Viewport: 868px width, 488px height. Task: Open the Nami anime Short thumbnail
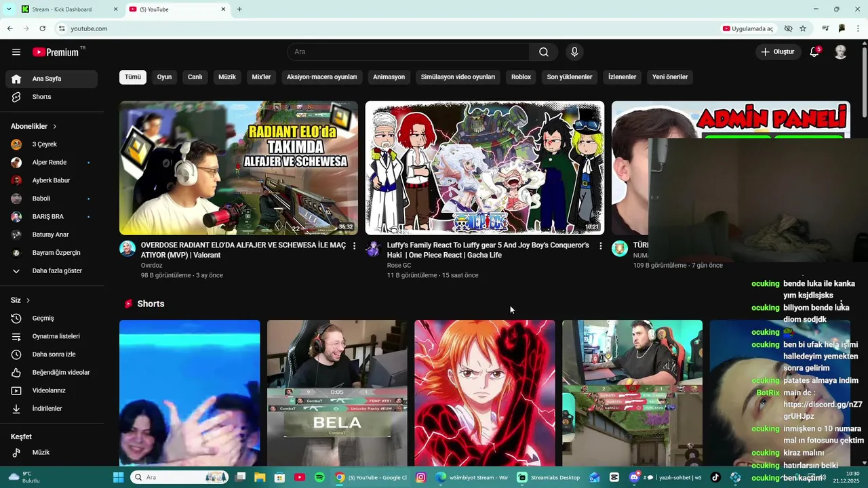(485, 393)
